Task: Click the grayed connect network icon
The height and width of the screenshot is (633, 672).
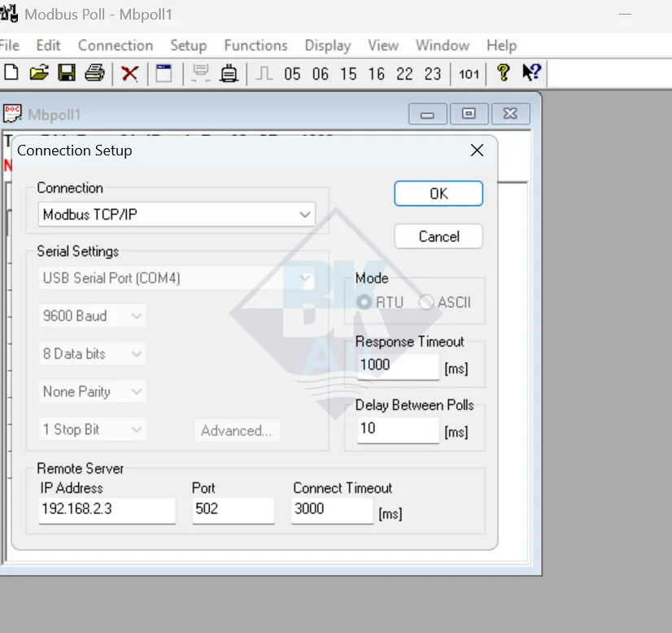Action: pos(200,73)
